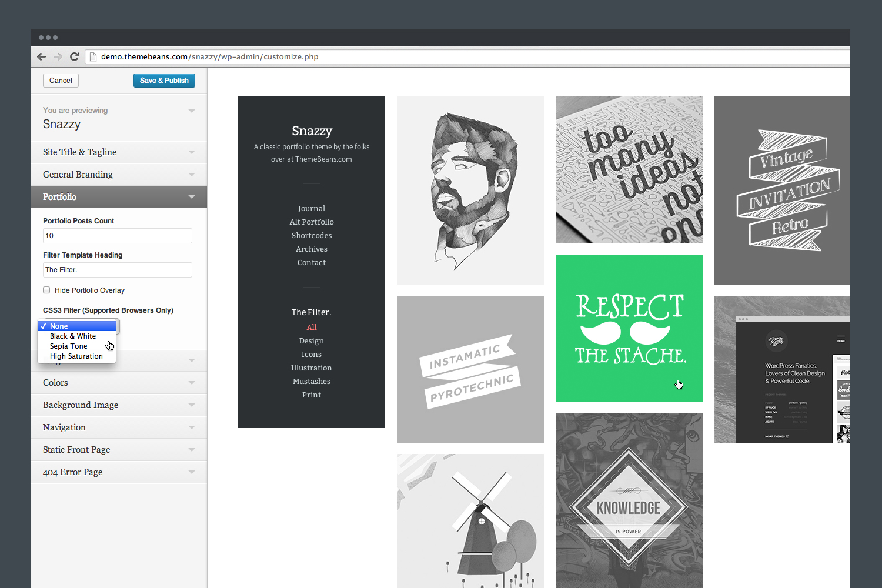Reload the page with the refresh icon

click(74, 56)
